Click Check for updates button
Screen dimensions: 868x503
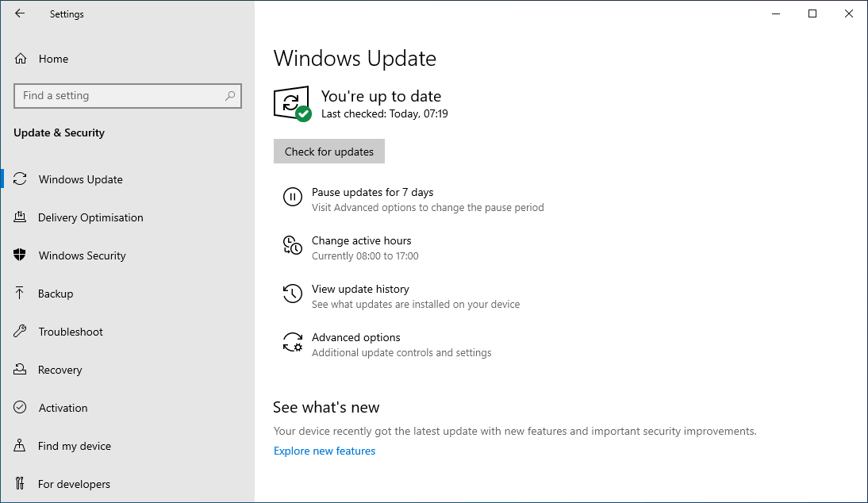[328, 151]
